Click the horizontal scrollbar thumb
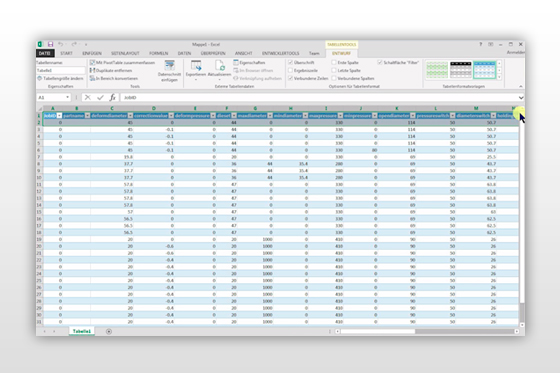The image size is (560, 373). [378, 332]
